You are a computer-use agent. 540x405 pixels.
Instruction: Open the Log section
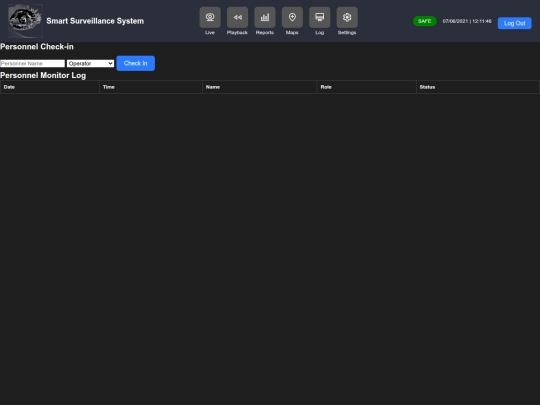click(320, 17)
